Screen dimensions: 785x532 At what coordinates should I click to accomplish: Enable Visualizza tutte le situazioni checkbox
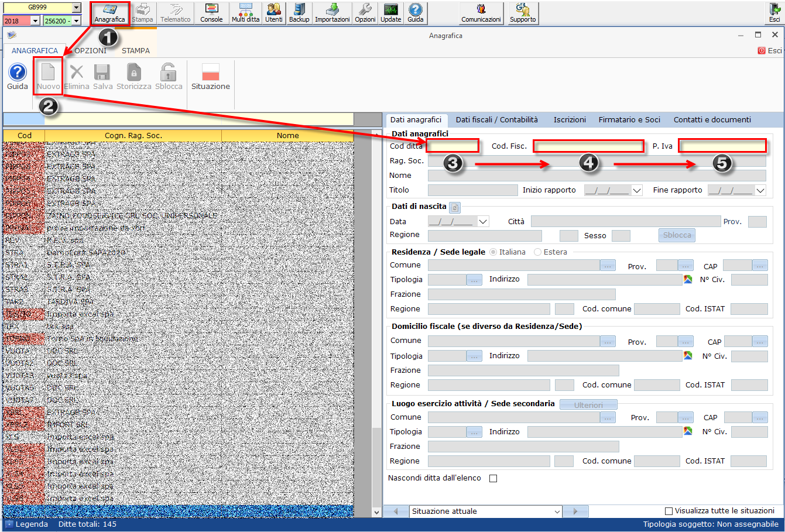click(669, 511)
